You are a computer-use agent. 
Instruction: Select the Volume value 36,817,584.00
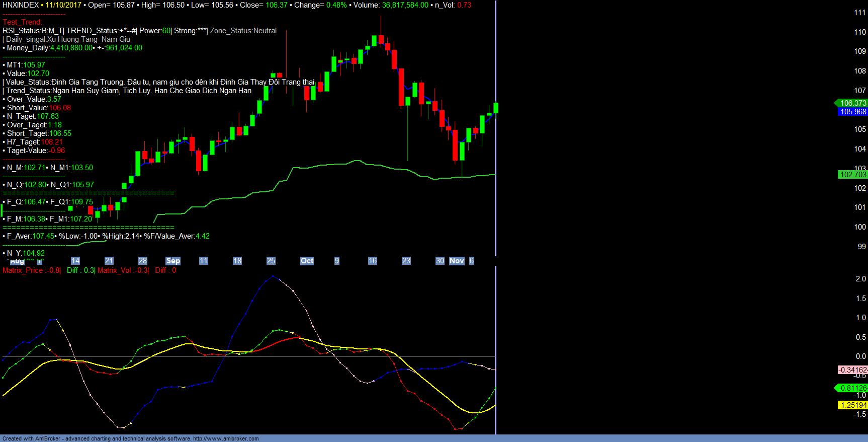coord(405,5)
